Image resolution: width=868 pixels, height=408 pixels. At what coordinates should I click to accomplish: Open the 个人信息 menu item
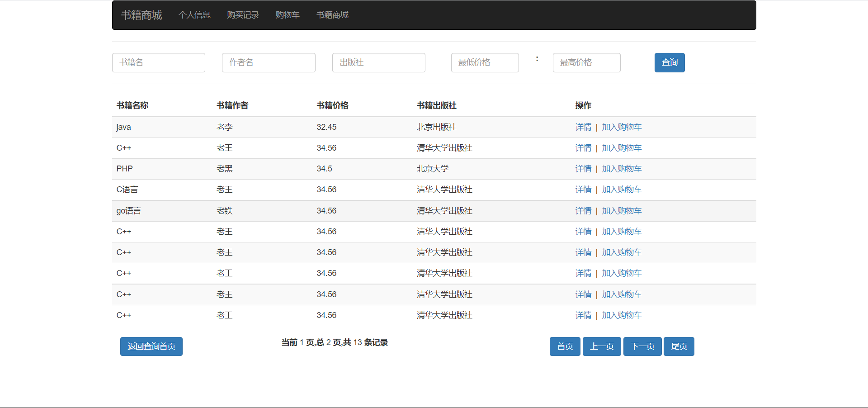click(194, 15)
